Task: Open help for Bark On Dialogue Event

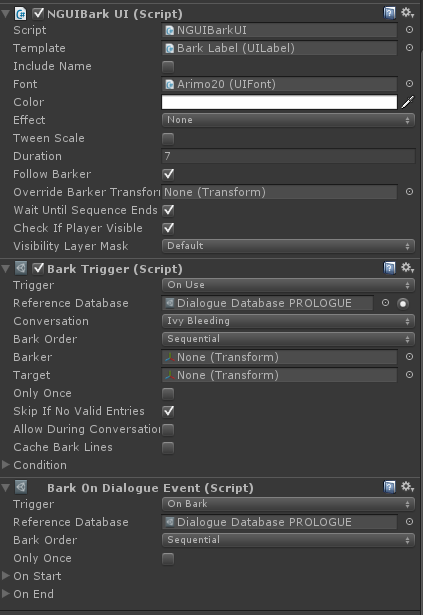Action: click(x=389, y=487)
